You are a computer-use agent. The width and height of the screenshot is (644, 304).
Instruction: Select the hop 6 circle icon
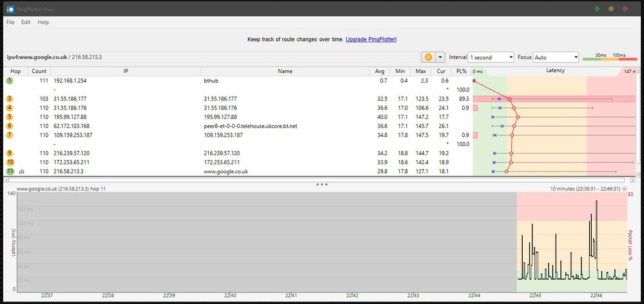(x=10, y=126)
